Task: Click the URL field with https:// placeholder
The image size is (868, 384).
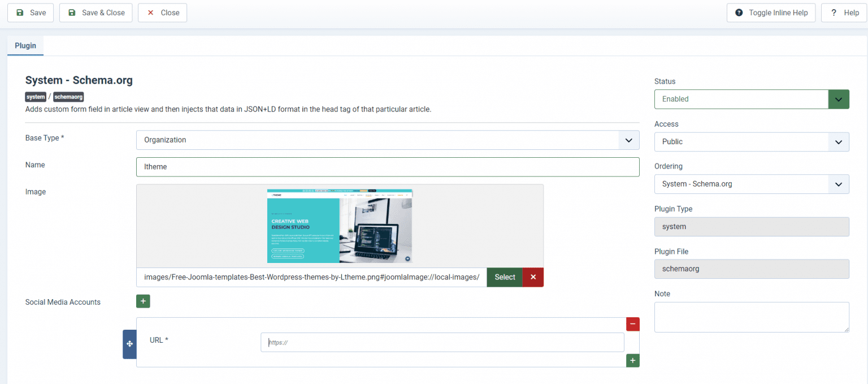Action: coord(442,342)
